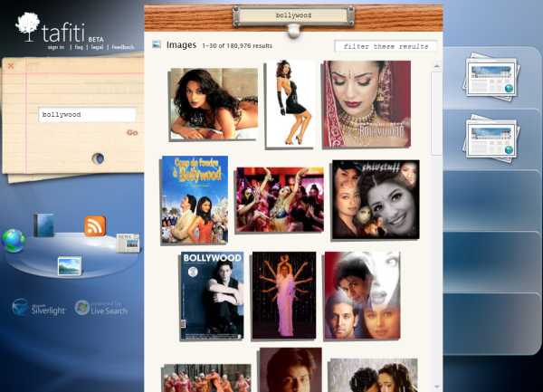The height and width of the screenshot is (392, 543).
Task: Open the legal link
Action: [x=98, y=47]
